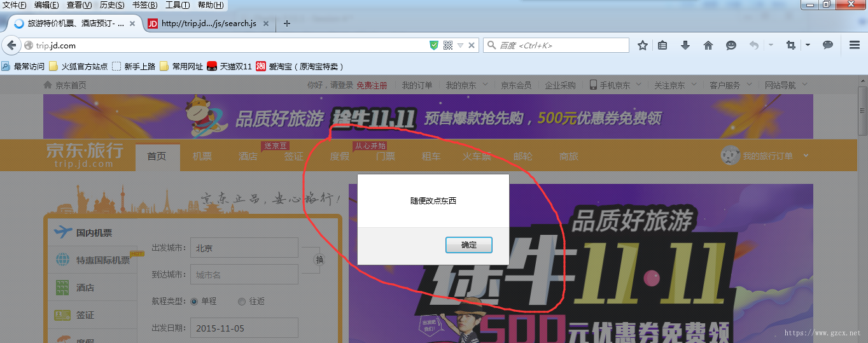Click the 免费注册 link
This screenshot has width=868, height=343.
[x=372, y=85]
